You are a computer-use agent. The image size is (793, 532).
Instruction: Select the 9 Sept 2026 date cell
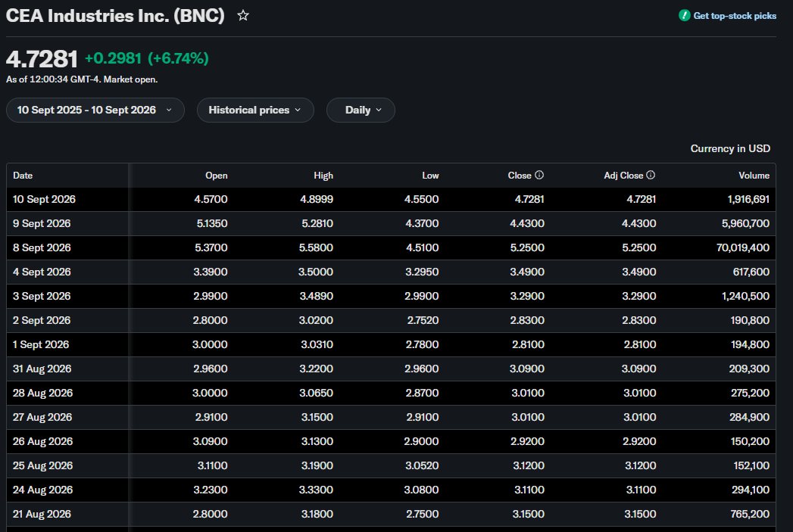[x=42, y=224]
